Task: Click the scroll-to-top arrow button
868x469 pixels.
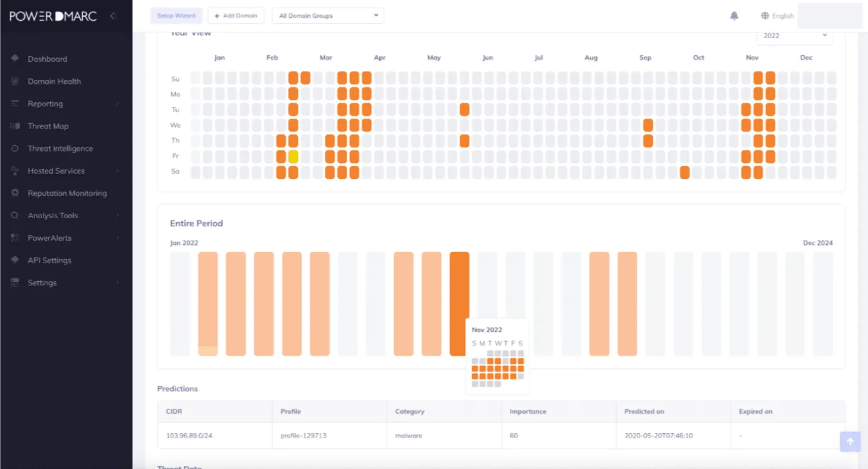Action: tap(850, 441)
